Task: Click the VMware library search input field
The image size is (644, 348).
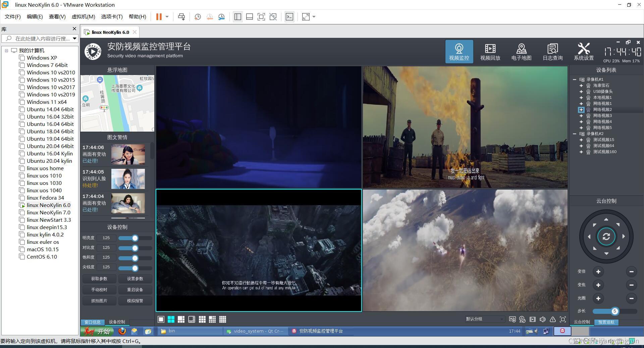Action: [x=40, y=39]
